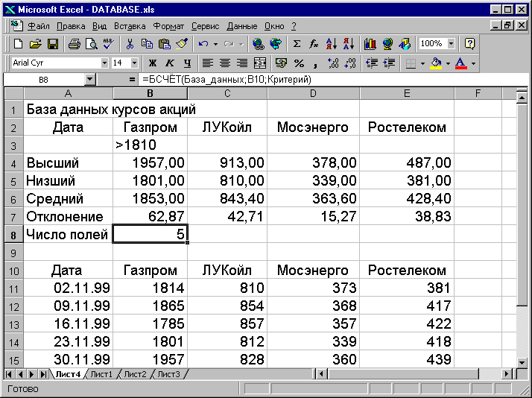Insert a hyperlink using the globe link icon
Viewport: 532px width, 398px height.
(259, 44)
